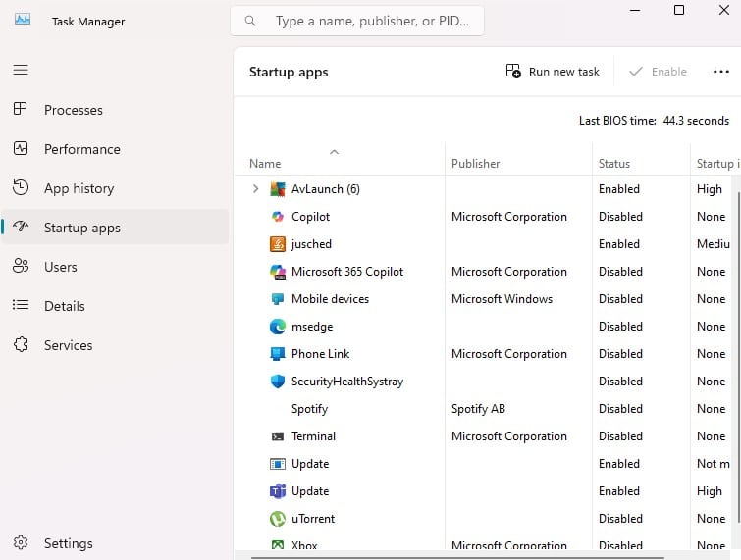
Task: Click the Enabled status of AvLaunch
Action: click(x=619, y=189)
